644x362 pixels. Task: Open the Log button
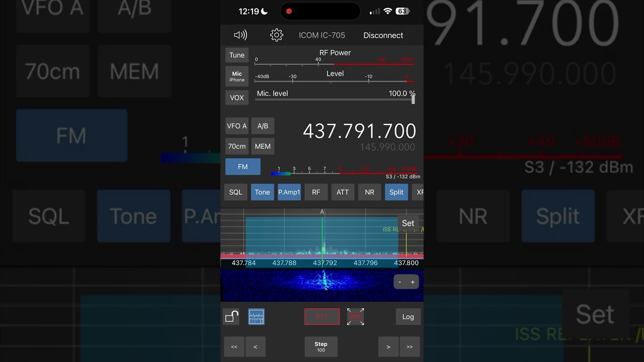pyautogui.click(x=408, y=317)
